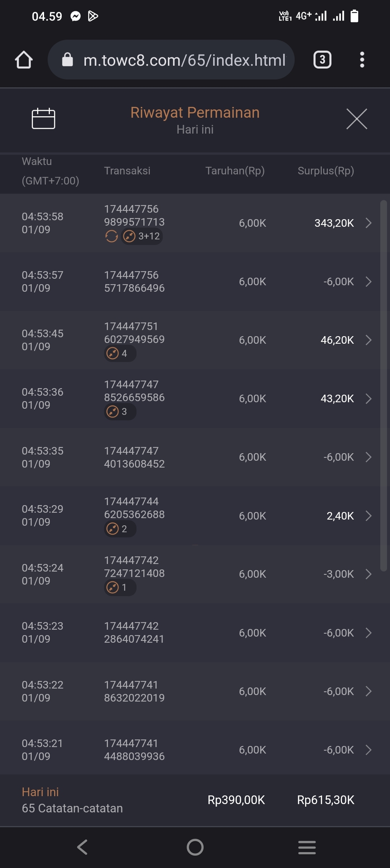Expand the 343,20K surplus record details
Viewport: 390px width, 868px height.
click(x=368, y=223)
